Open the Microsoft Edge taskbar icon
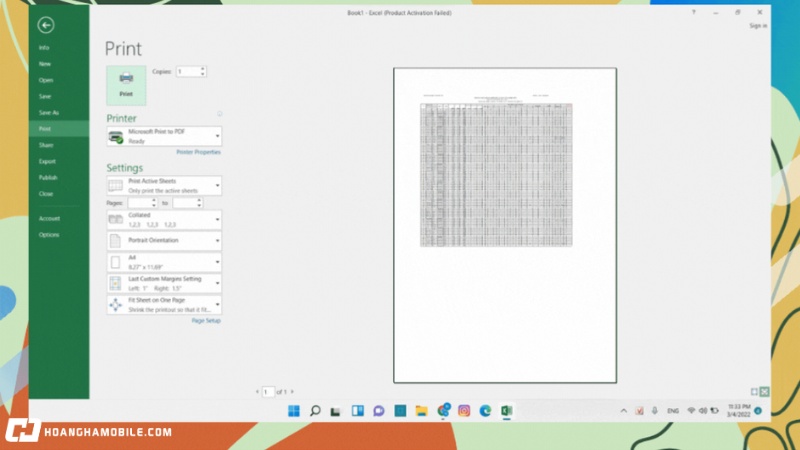800x450 pixels. (x=485, y=410)
